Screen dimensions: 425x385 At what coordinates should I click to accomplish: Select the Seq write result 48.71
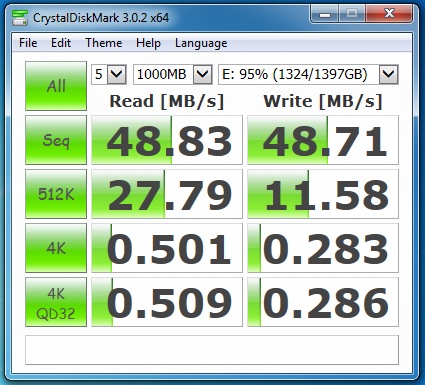[323, 140]
